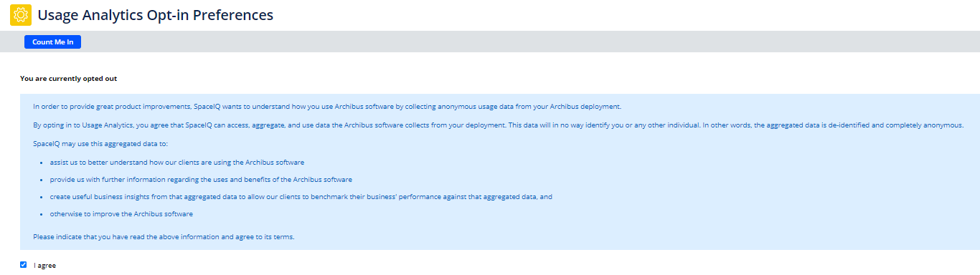The width and height of the screenshot is (980, 275).
Task: Click the Count Me In button
Action: [52, 42]
